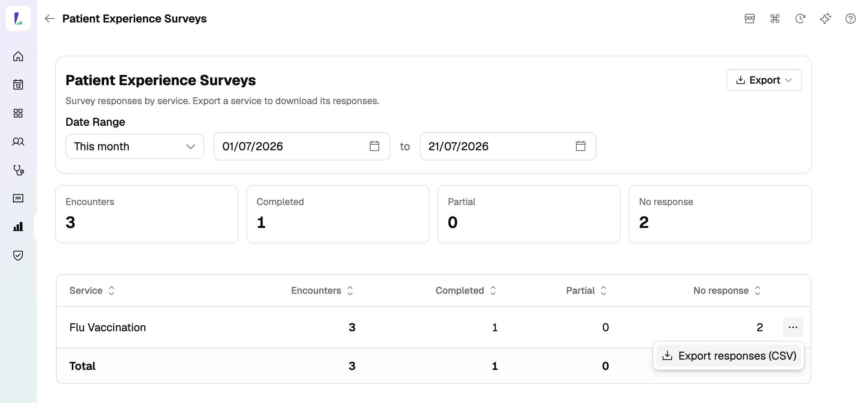This screenshot has height=403, width=868.
Task: Sort table by Completed column
Action: [x=466, y=291]
